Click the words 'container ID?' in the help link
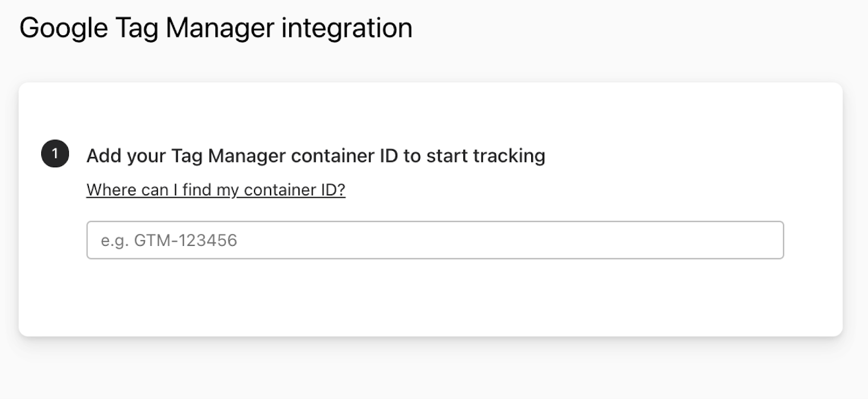The width and height of the screenshot is (868, 399). click(x=294, y=190)
